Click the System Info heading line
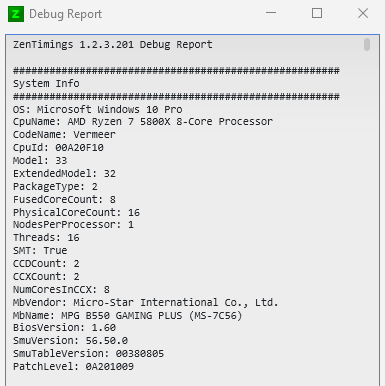This screenshot has width=385, height=386. point(46,83)
